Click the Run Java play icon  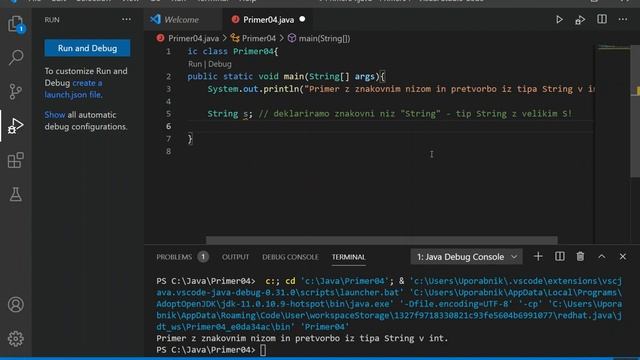pyautogui.click(x=559, y=20)
